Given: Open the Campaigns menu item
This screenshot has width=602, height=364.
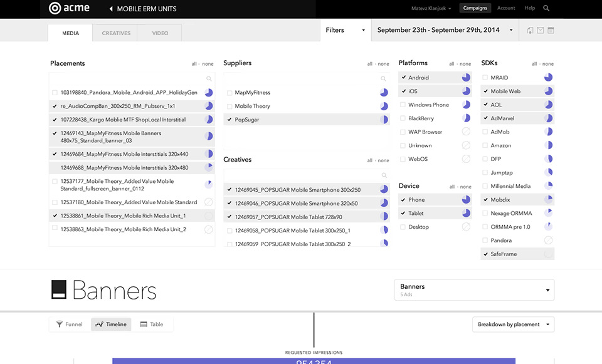Looking at the screenshot, I should coord(475,8).
